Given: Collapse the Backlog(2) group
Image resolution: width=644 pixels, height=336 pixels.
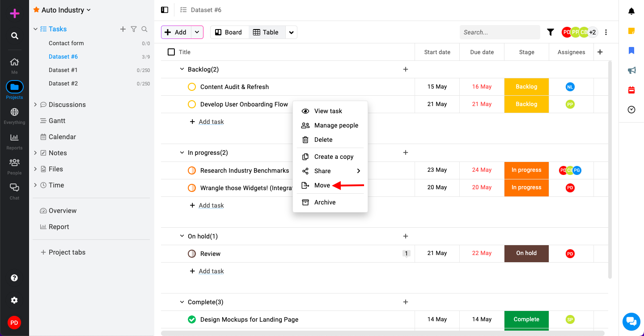Looking at the screenshot, I should coord(182,69).
